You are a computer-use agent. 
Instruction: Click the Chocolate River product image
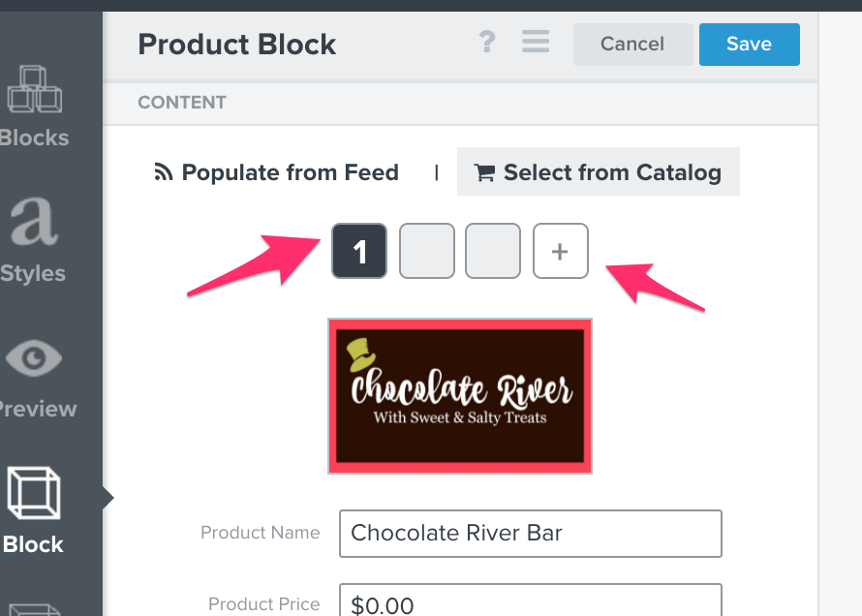[460, 395]
